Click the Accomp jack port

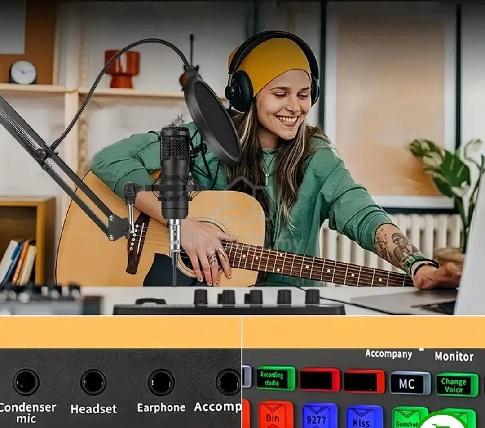(x=228, y=382)
